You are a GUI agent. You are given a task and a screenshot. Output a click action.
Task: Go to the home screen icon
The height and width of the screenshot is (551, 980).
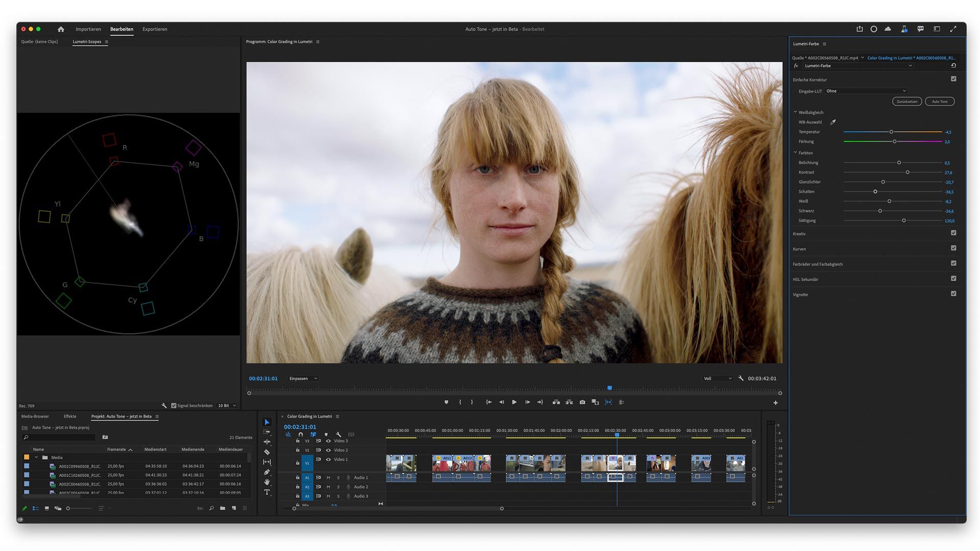pos(61,29)
